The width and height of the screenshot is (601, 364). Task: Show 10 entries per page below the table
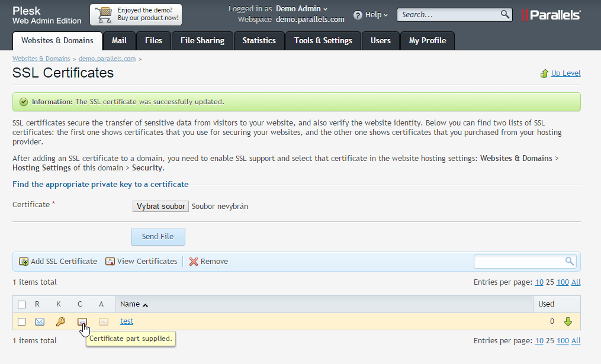click(x=539, y=341)
